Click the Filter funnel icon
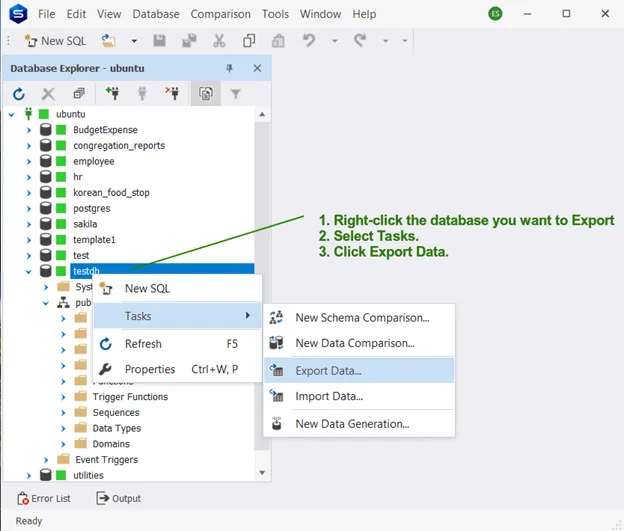 point(235,94)
